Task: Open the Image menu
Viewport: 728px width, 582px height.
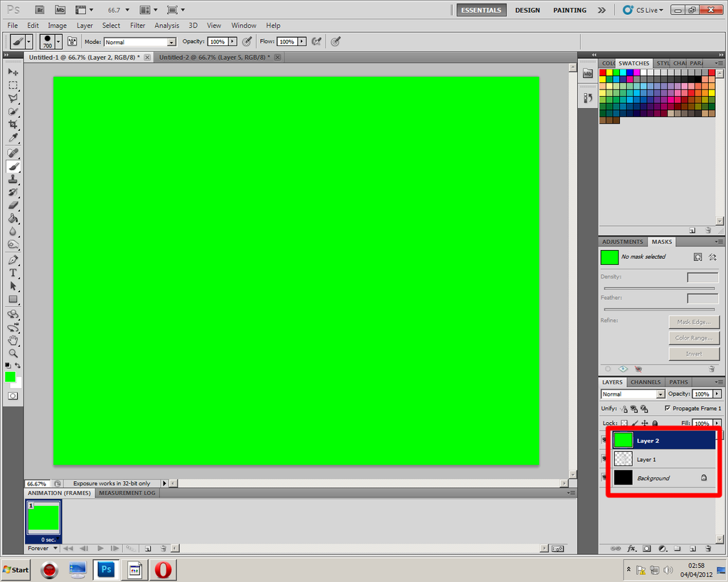Action: [57, 26]
